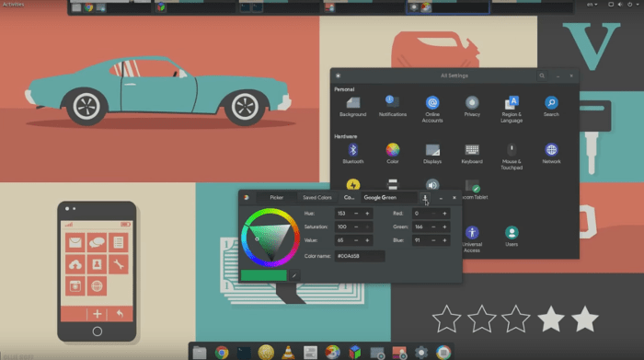Decrease the Hue value

click(x=356, y=214)
